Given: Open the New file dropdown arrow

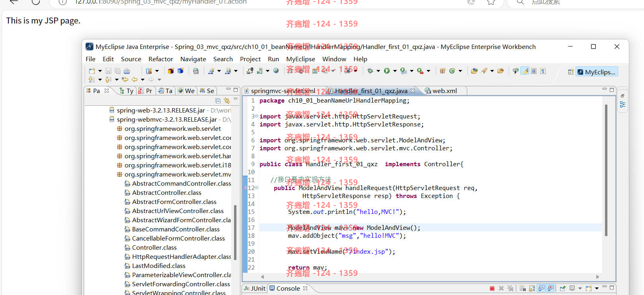Looking at the screenshot, I should 100,71.
